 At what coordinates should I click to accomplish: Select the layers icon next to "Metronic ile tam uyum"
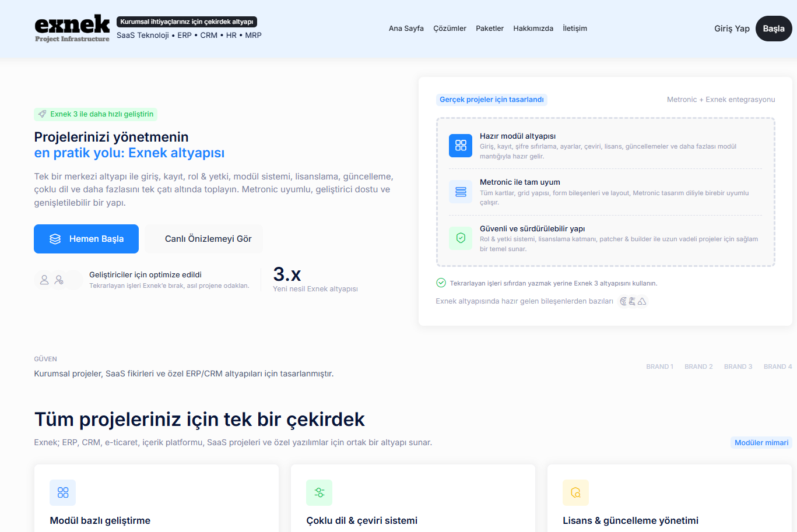[x=460, y=192]
